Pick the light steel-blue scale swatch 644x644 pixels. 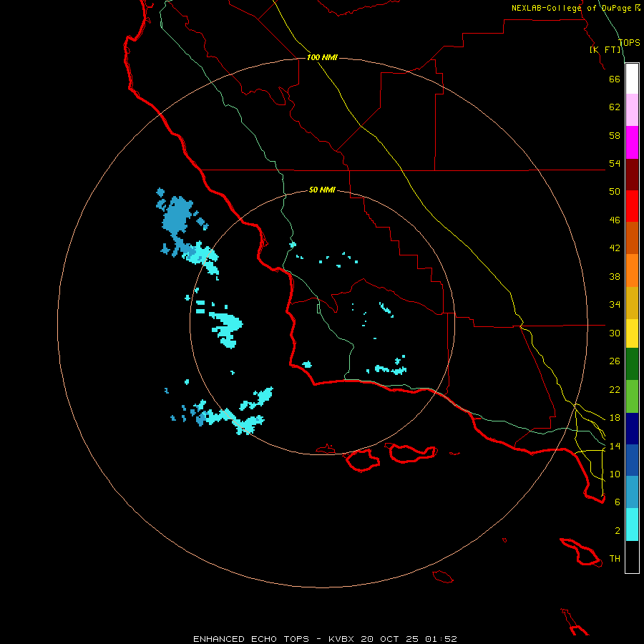pyautogui.click(x=632, y=492)
